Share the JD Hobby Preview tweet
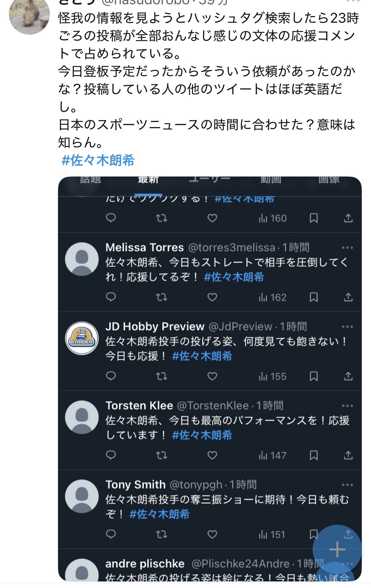Image resolution: width=371 pixels, height=588 pixels. click(348, 376)
